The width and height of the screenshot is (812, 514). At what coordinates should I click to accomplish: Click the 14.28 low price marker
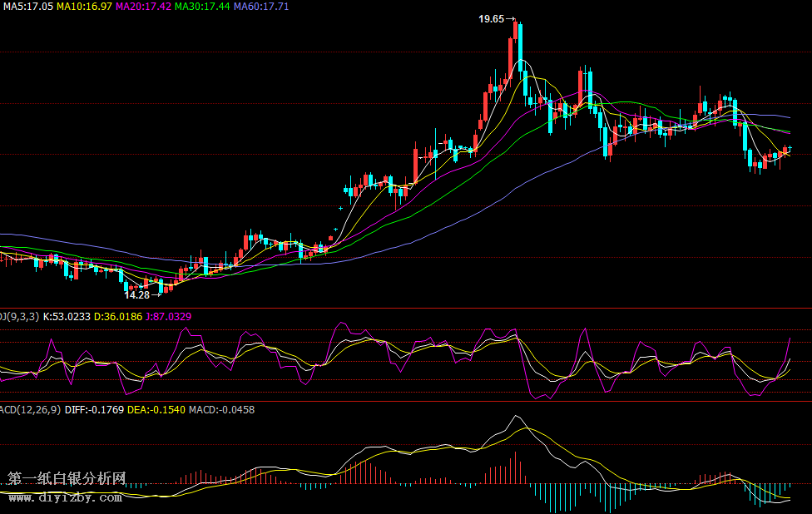pos(136,294)
